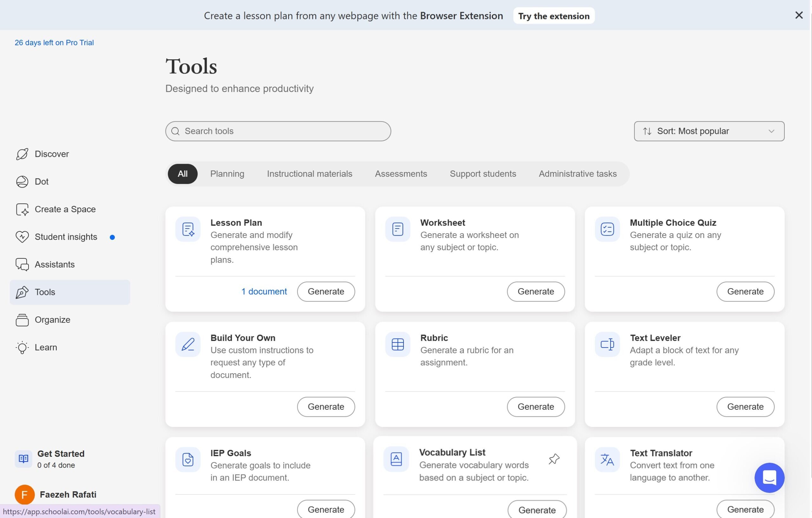812x518 pixels.
Task: Click the Create a Space icon
Action: (x=22, y=209)
